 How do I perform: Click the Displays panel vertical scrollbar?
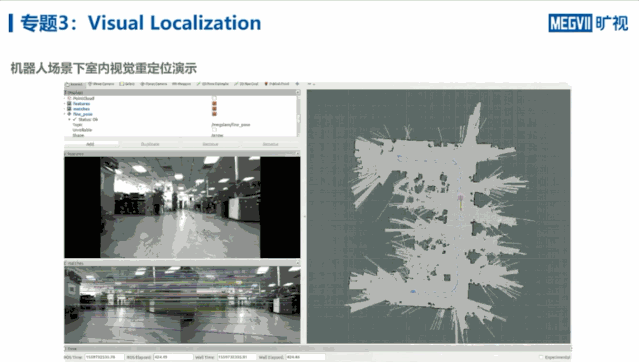pyautogui.click(x=298, y=116)
